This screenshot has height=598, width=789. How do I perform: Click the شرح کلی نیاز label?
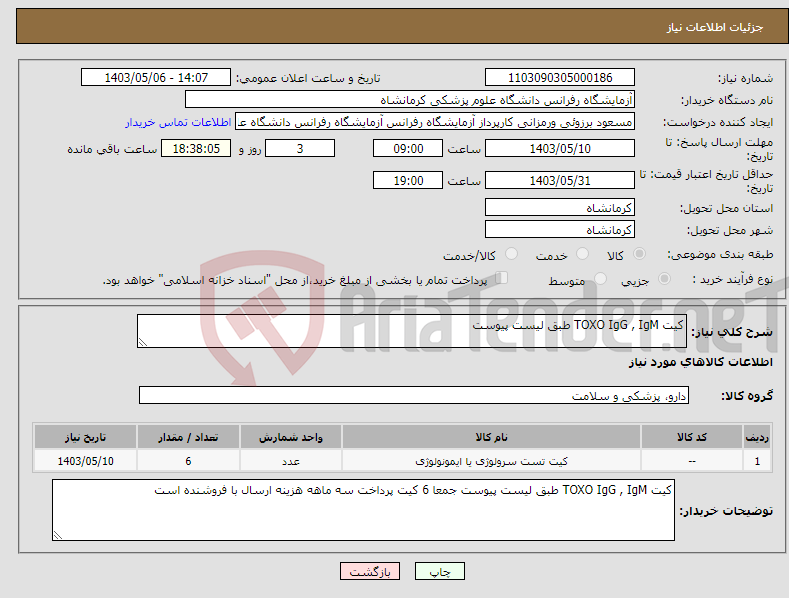732,332
